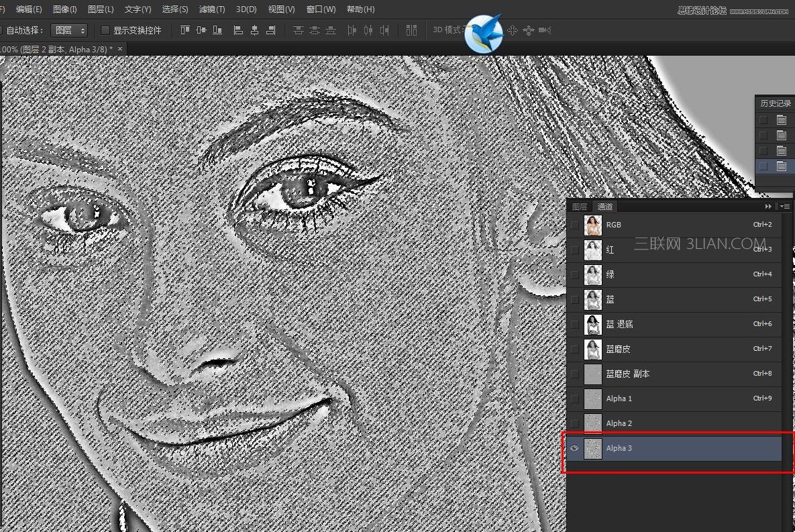Viewport: 795px width, 532px height.
Task: Select Alpha 2 channel name
Action: (x=619, y=423)
